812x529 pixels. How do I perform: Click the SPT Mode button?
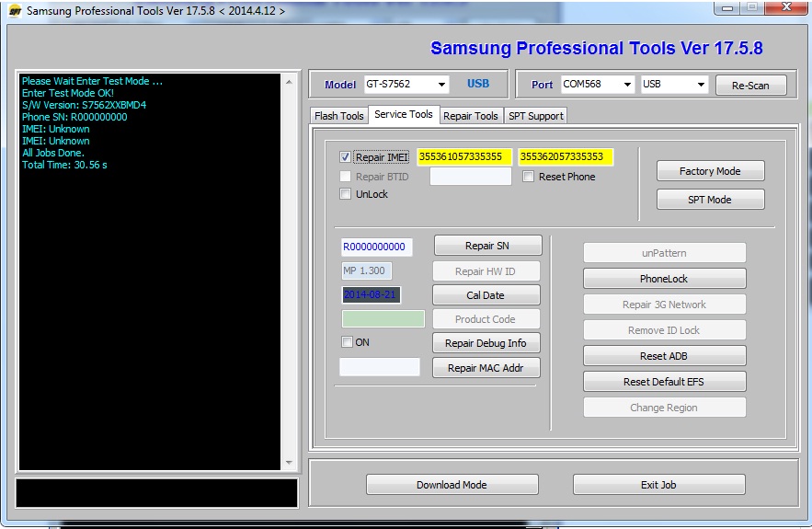(710, 200)
